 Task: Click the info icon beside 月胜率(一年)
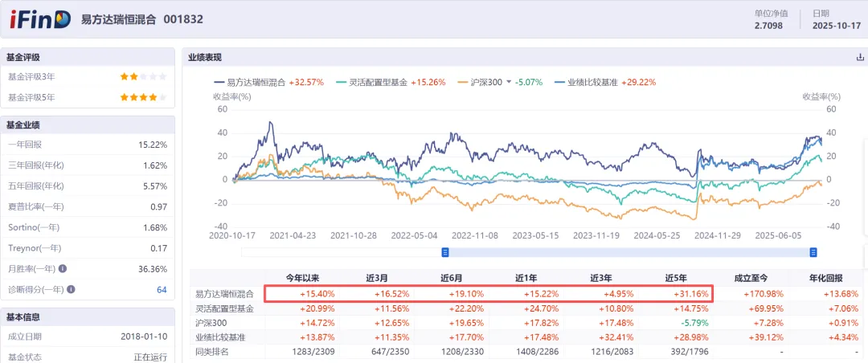point(62,269)
